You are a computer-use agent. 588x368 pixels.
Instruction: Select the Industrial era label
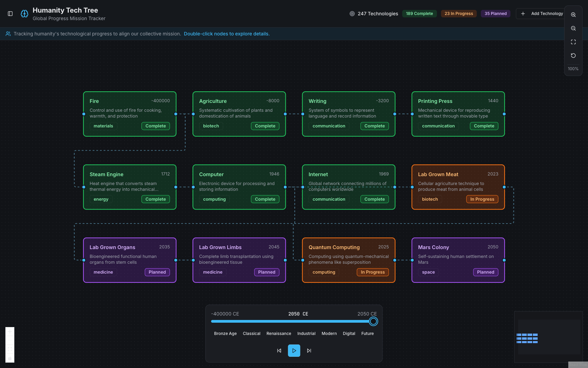pos(306,334)
